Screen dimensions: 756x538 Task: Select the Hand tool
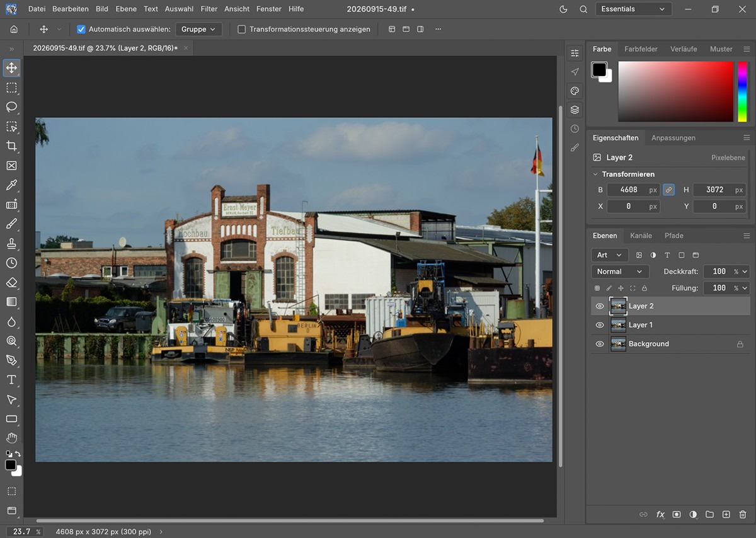pyautogui.click(x=11, y=438)
